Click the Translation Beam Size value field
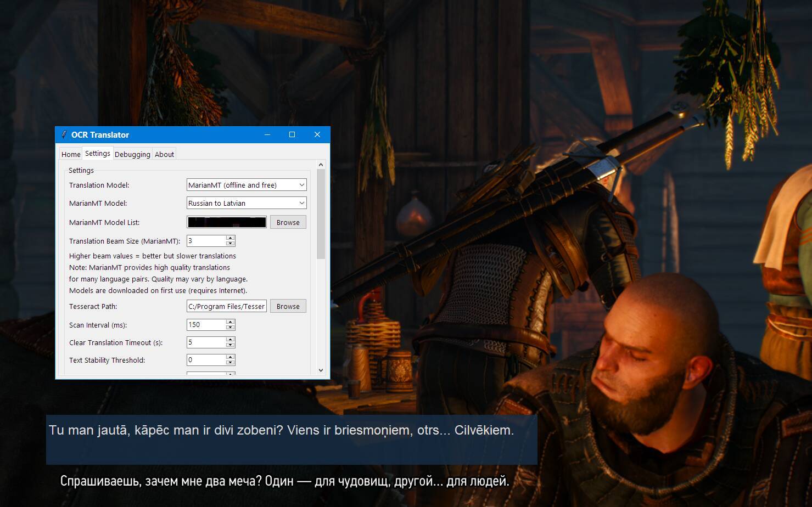Viewport: 812px width, 507px height. click(206, 241)
